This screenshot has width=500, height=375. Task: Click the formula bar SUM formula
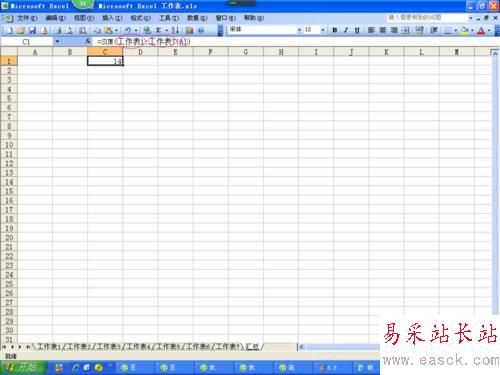click(x=144, y=41)
